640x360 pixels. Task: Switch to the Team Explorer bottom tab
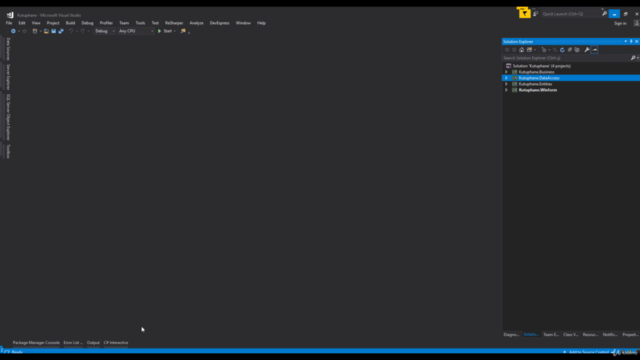point(551,335)
